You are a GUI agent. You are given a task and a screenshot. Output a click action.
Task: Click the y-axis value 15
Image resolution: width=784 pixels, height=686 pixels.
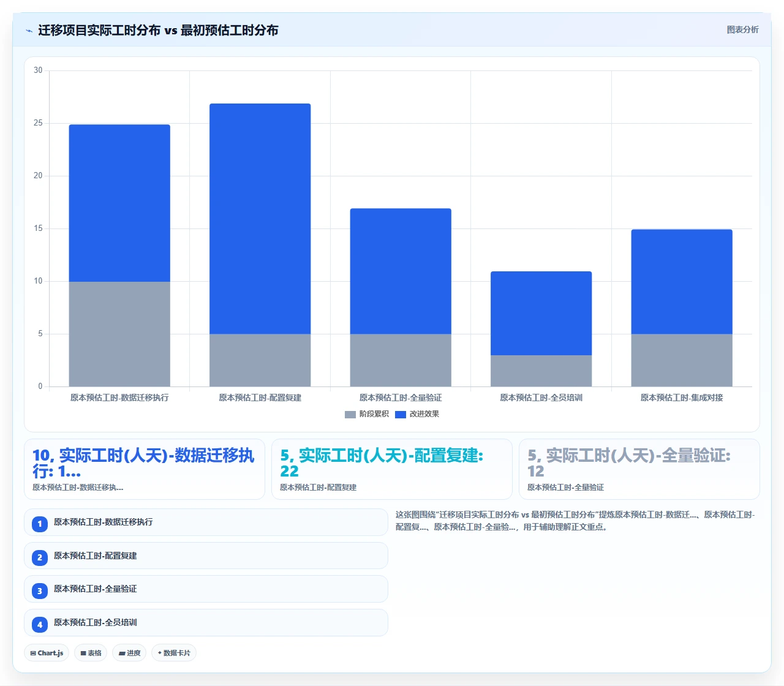[38, 228]
